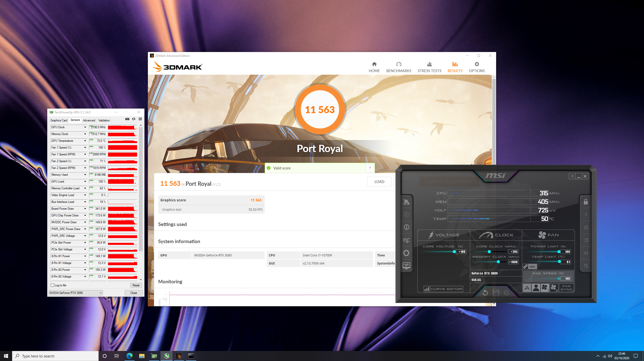Select the fan 1 icon in Afterburner

[545, 288]
